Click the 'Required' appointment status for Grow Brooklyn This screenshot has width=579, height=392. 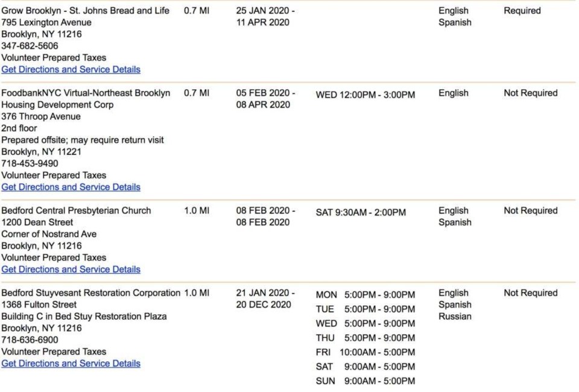click(522, 11)
